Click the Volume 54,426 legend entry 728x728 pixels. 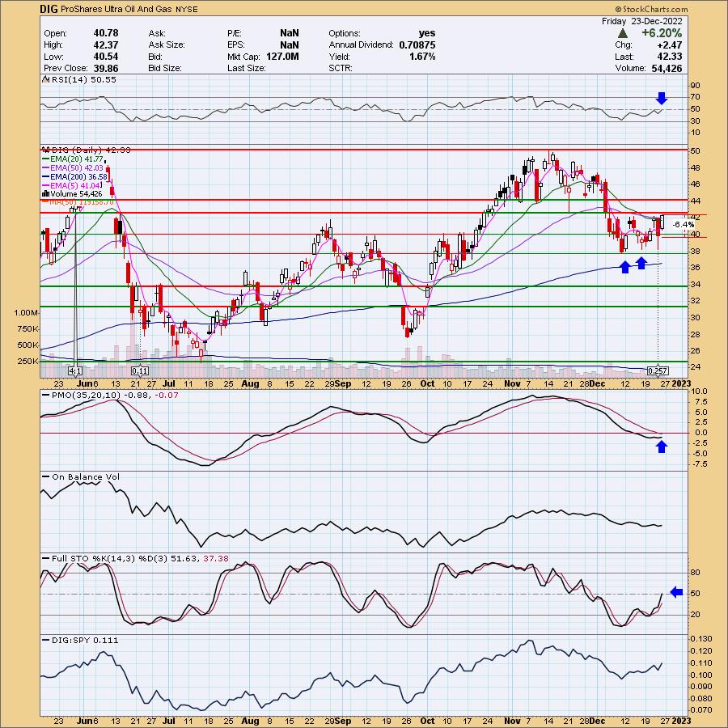point(72,193)
